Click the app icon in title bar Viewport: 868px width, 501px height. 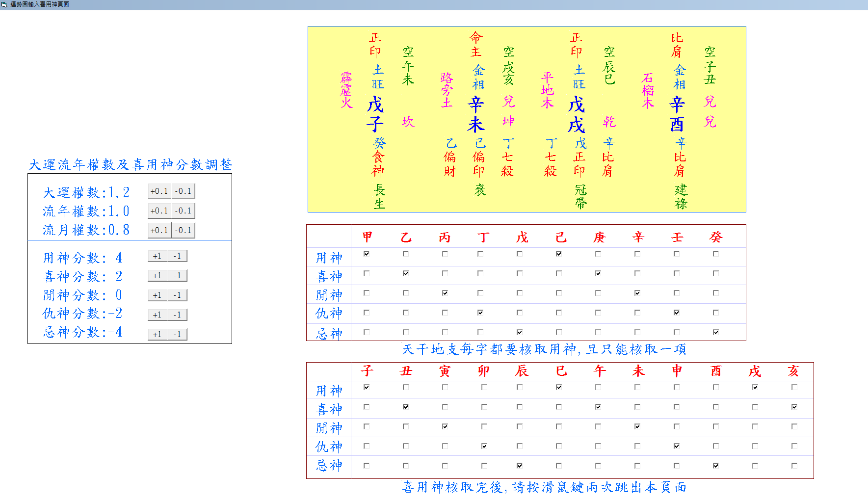[4, 4]
